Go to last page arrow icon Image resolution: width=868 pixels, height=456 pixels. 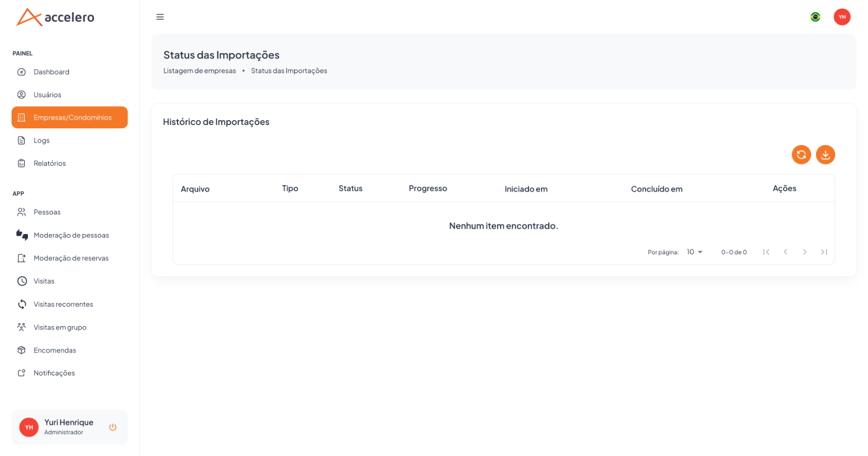824,252
